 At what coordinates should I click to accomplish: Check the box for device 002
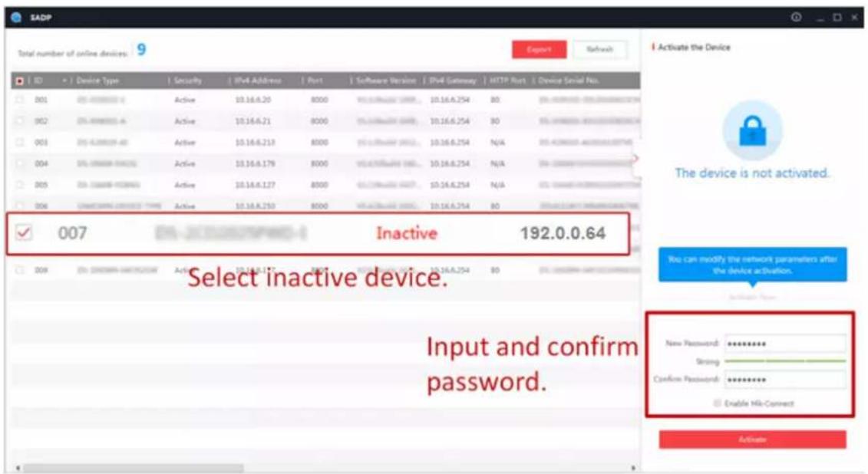pyautogui.click(x=19, y=120)
